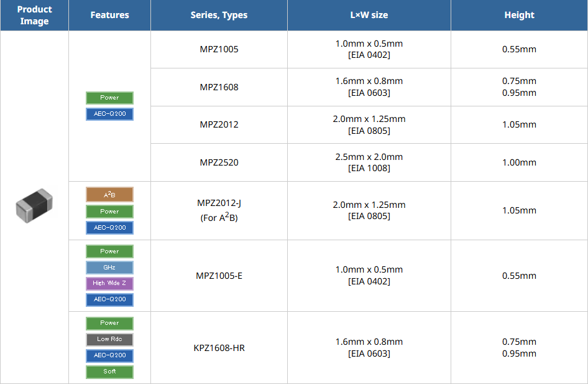The width and height of the screenshot is (588, 384).
Task: Click the brown A²B feature badge
Action: [109, 195]
